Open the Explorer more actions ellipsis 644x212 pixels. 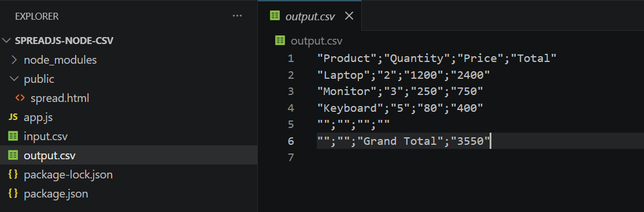point(237,16)
